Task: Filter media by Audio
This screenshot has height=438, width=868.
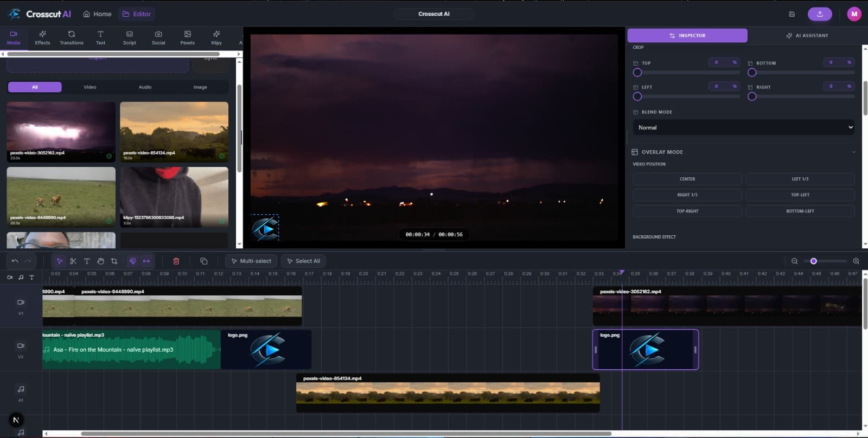Action: tap(145, 87)
